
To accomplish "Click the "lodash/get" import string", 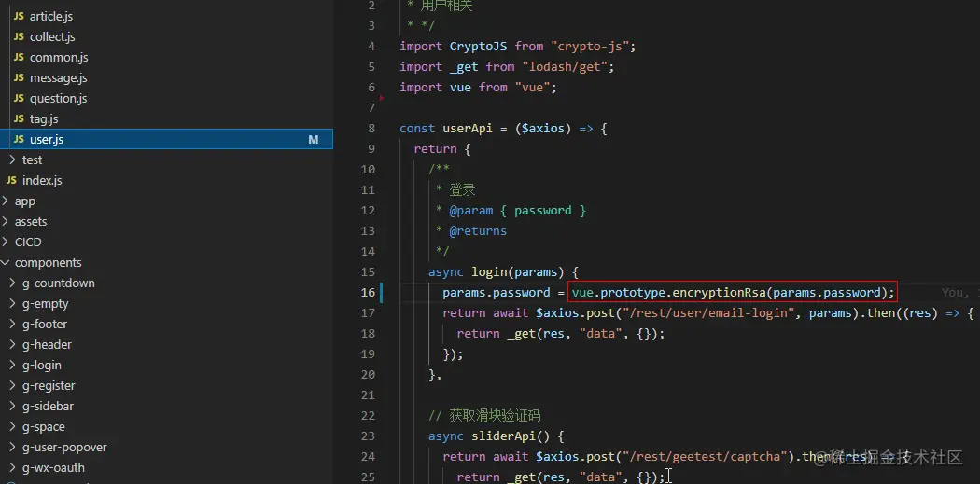I will (x=565, y=67).
